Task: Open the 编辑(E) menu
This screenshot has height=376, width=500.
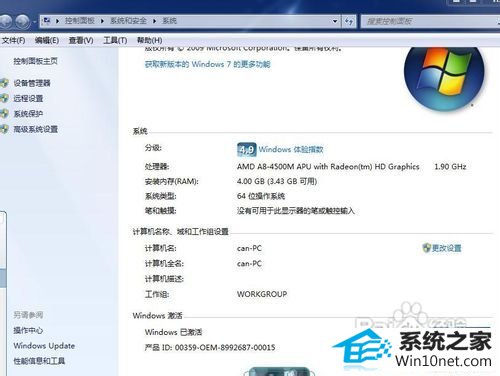Action: click(x=47, y=40)
